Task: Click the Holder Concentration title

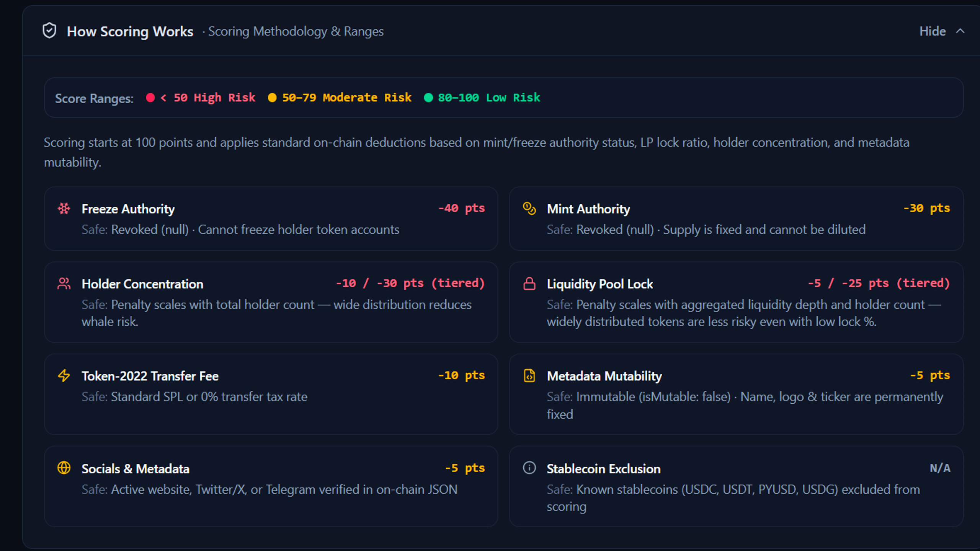Action: 142,284
